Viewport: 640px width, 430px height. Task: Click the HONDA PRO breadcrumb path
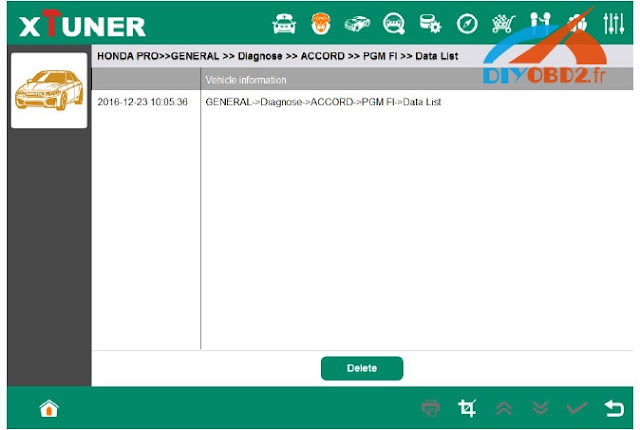pos(278,56)
